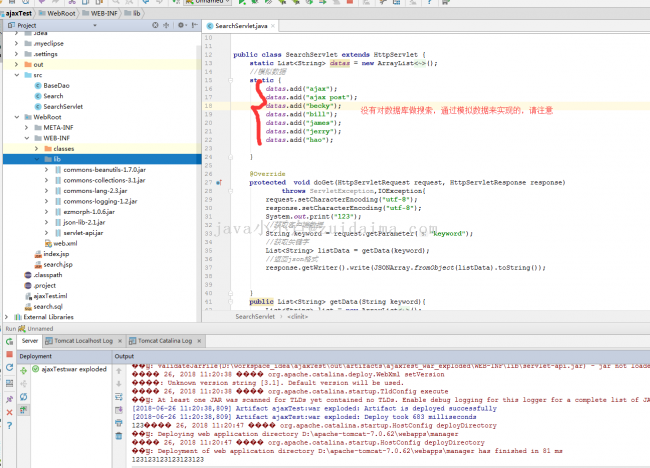Collapse the src folder
Viewport: 650px width, 468px height.
click(x=17, y=75)
